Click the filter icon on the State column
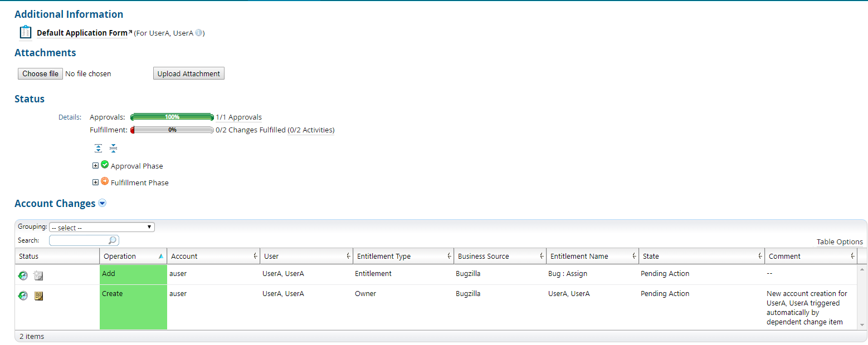Image resolution: width=868 pixels, height=345 pixels. point(761,255)
